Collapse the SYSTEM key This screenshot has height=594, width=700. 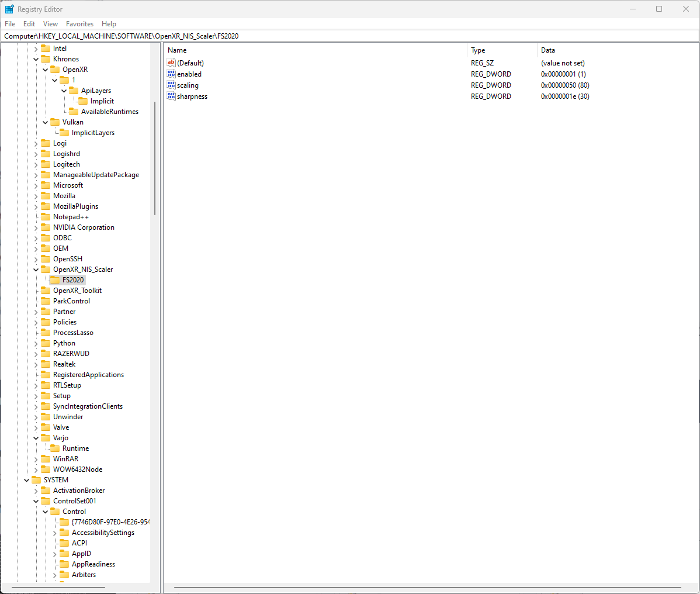(27, 480)
